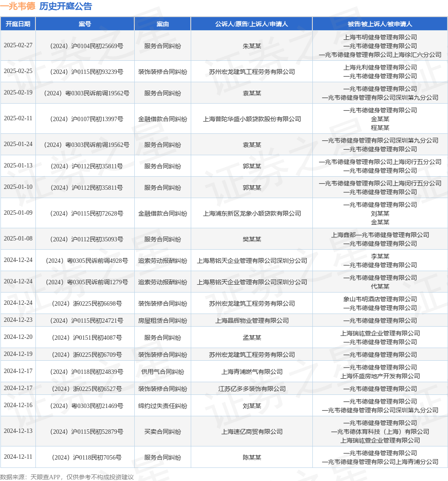Click the 历史开庭公告 heading
448x481 pixels.
click(x=66, y=6)
